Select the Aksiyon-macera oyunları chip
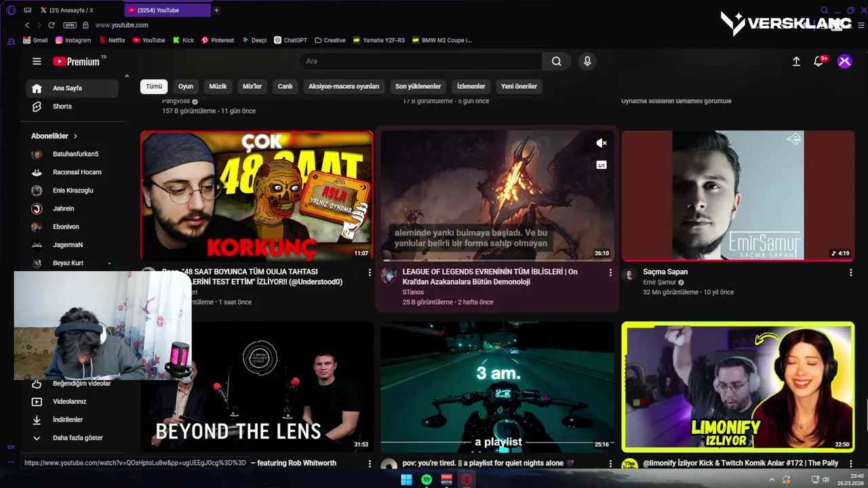Screen dimensions: 868x488 pos(344,86)
